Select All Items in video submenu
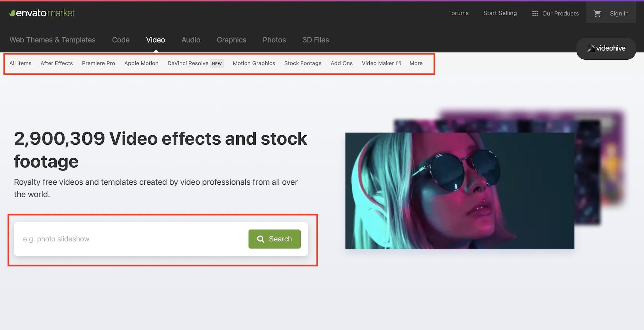This screenshot has height=330, width=644. tap(20, 63)
